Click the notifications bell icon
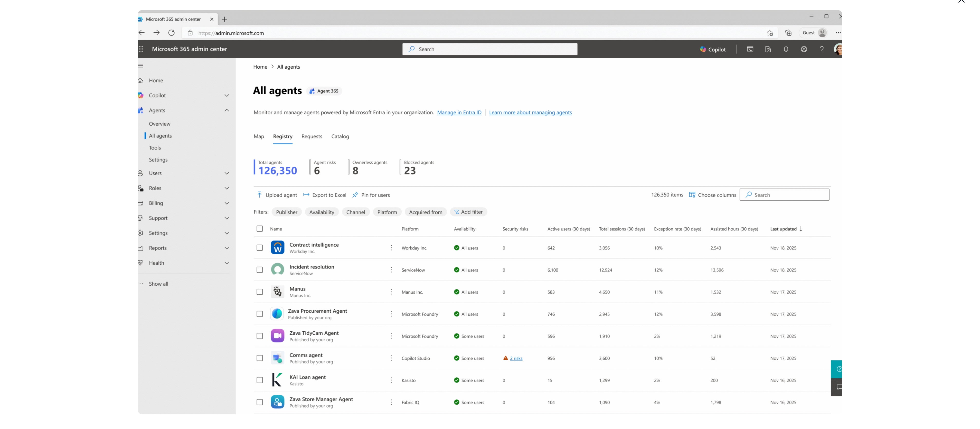The image size is (980, 429). [786, 49]
